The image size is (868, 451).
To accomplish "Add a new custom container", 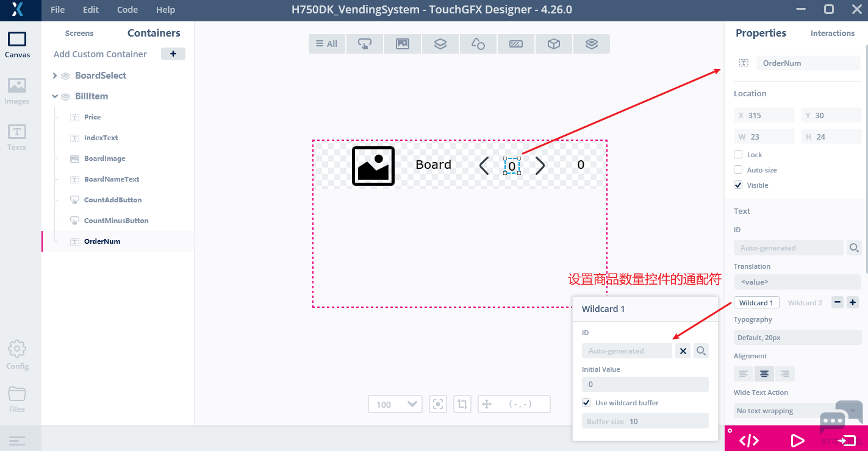I will (173, 54).
